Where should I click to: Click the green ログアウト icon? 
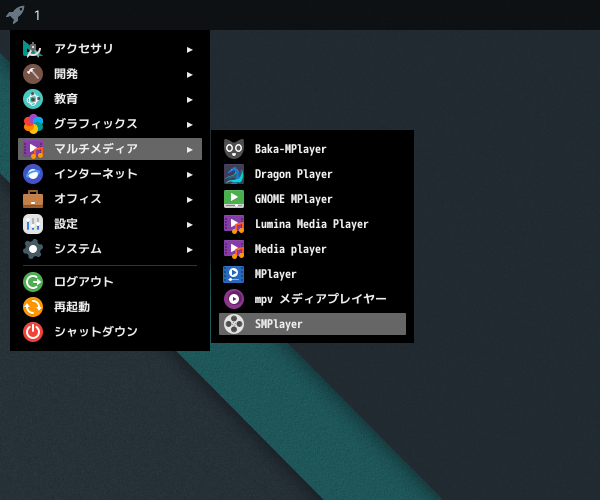coord(33,282)
